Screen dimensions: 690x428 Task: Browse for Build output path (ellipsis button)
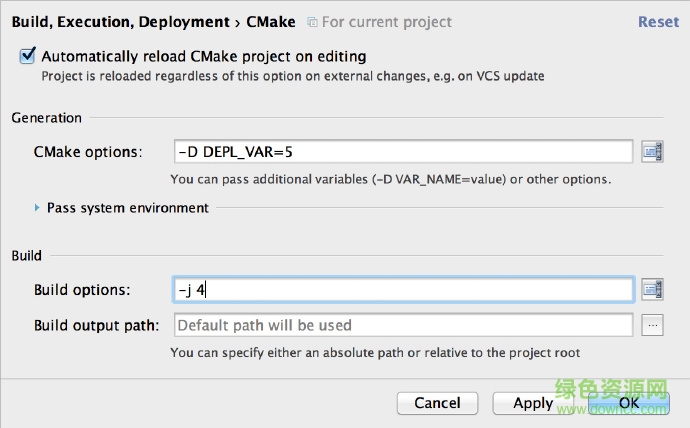[653, 325]
